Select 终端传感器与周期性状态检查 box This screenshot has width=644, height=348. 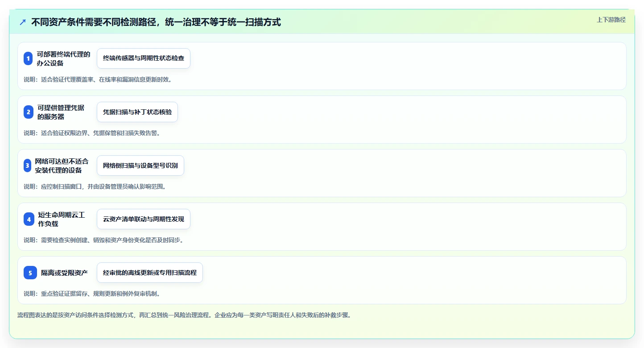[x=144, y=58]
